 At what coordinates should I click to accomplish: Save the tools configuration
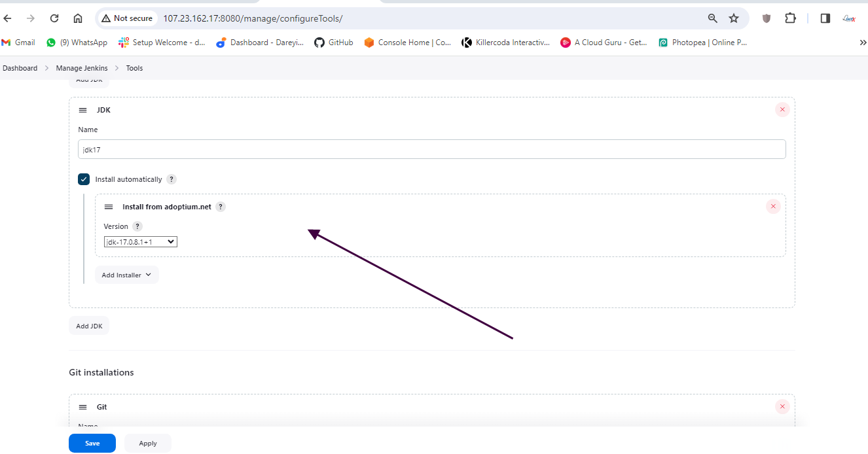(x=92, y=443)
